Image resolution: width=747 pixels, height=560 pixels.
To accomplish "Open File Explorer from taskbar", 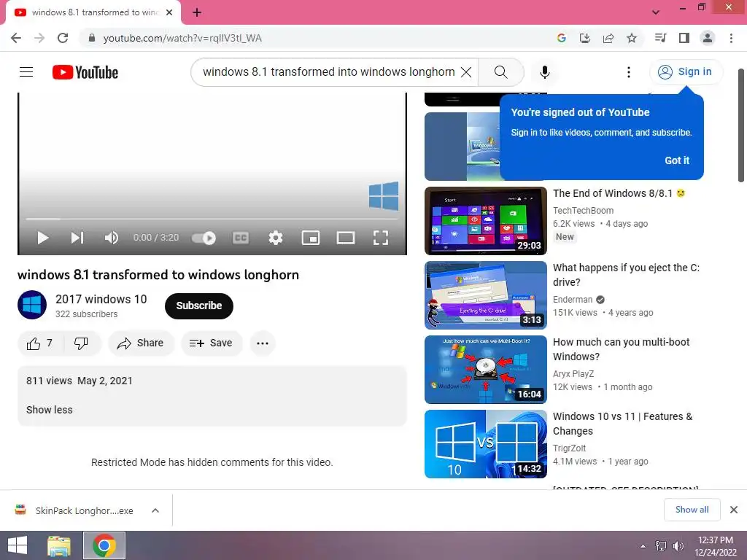I will click(59, 545).
